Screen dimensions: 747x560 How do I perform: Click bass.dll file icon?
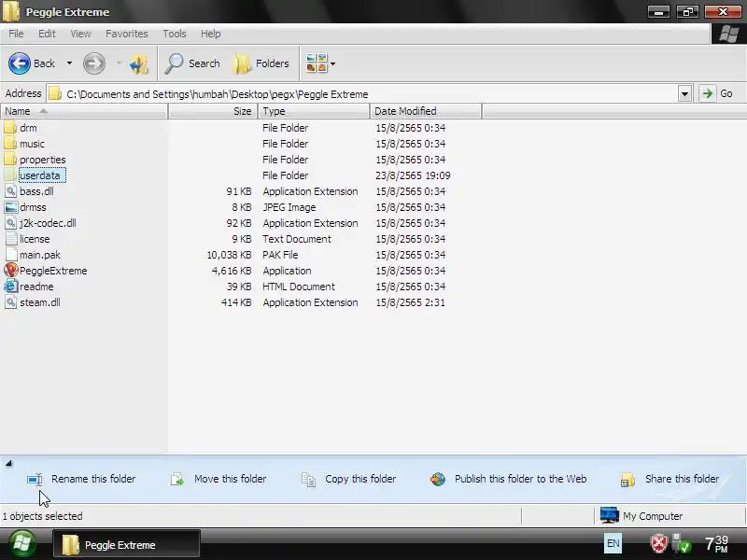coord(10,191)
